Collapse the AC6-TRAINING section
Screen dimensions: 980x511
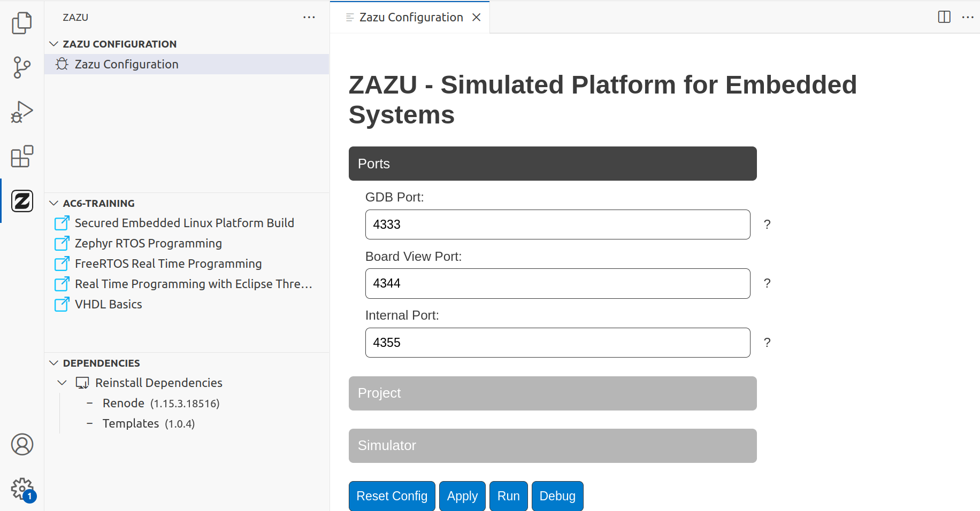[53, 203]
